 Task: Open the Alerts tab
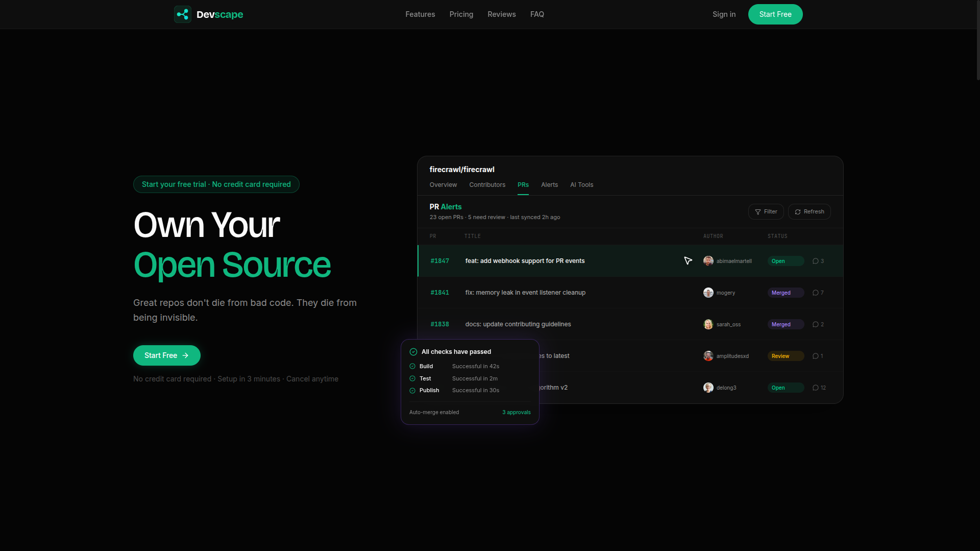550,185
